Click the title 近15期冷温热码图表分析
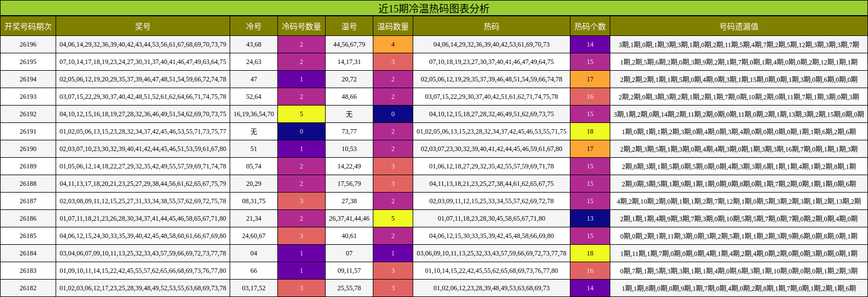Screen dimensions: 868x297 434,8
